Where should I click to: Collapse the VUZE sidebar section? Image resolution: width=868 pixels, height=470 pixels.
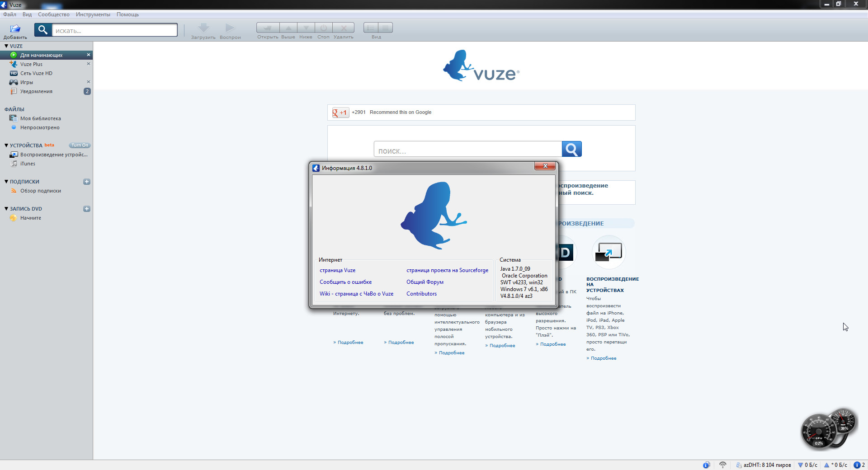point(6,46)
